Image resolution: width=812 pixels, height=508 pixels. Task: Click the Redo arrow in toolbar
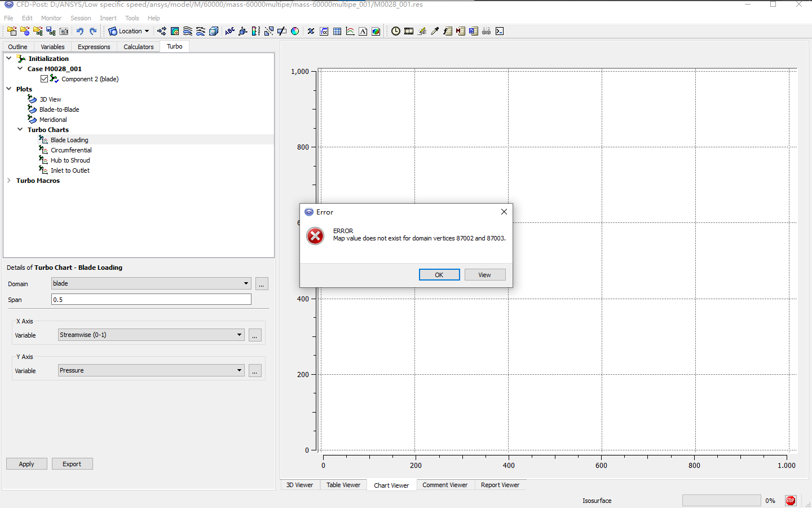pyautogui.click(x=93, y=31)
